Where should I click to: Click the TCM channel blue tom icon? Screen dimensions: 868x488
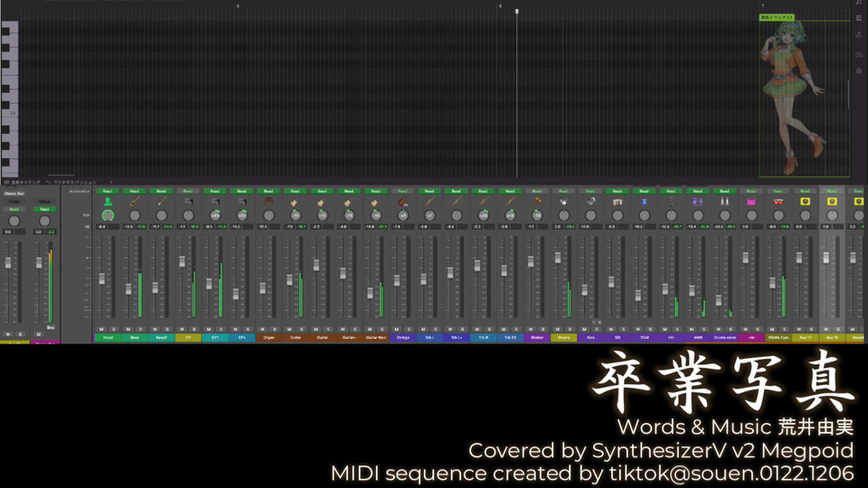[x=644, y=202]
